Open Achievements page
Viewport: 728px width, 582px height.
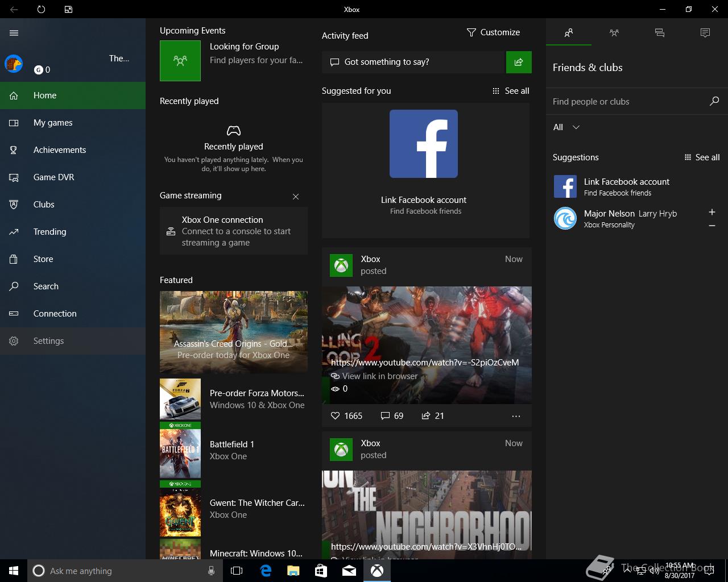(x=73, y=150)
